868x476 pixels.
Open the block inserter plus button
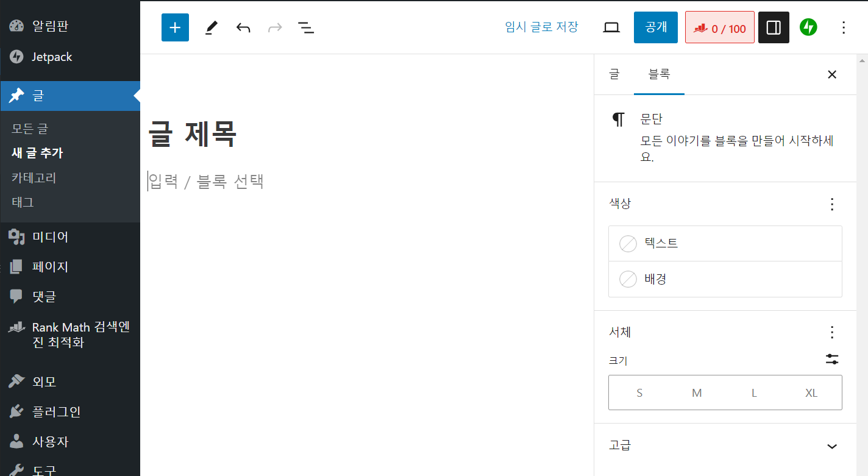[175, 27]
